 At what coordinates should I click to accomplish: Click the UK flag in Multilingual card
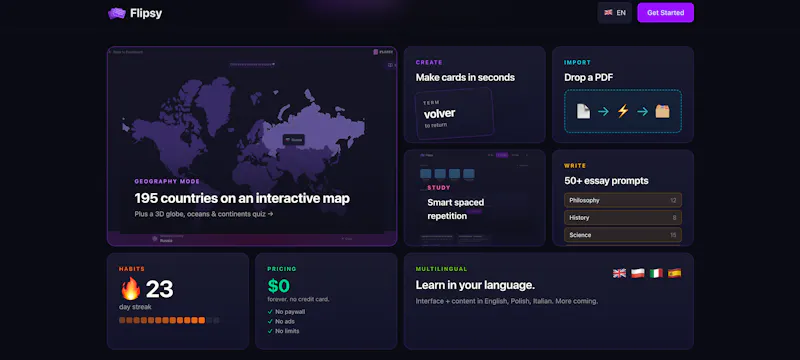tap(619, 273)
